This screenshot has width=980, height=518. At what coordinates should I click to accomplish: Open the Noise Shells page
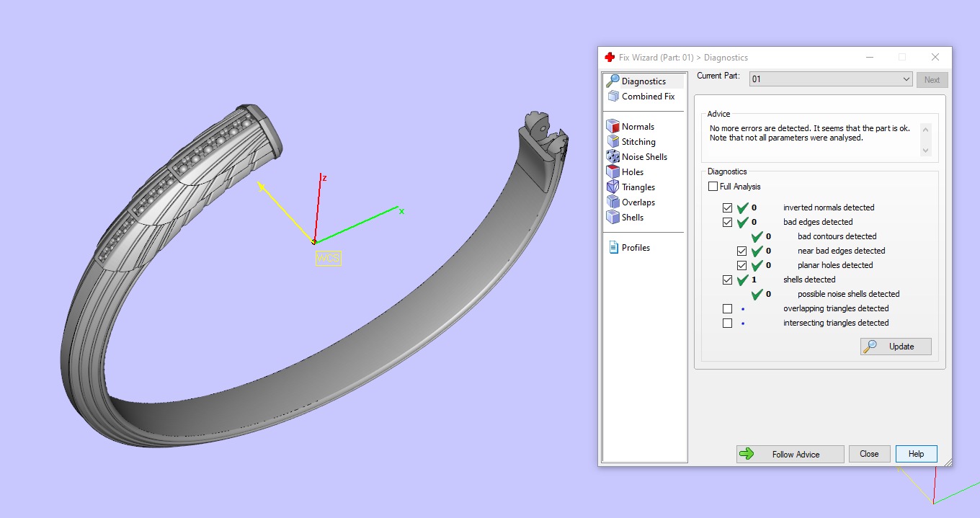[644, 157]
